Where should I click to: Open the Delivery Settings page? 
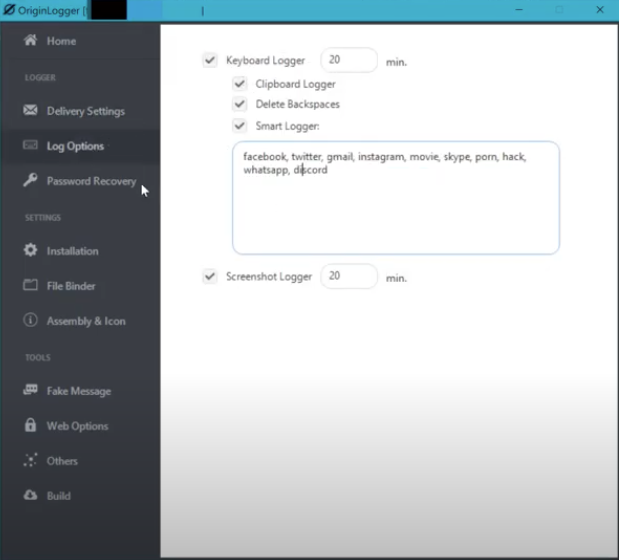(x=81, y=111)
